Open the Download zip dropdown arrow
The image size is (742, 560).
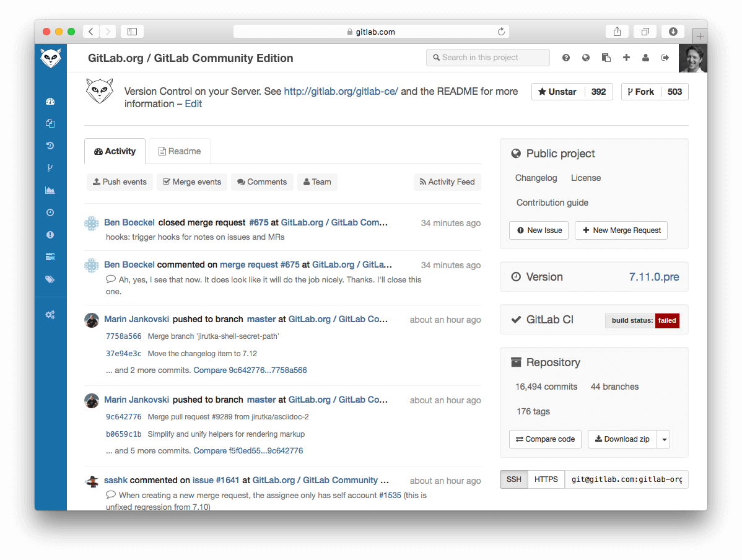click(x=663, y=439)
